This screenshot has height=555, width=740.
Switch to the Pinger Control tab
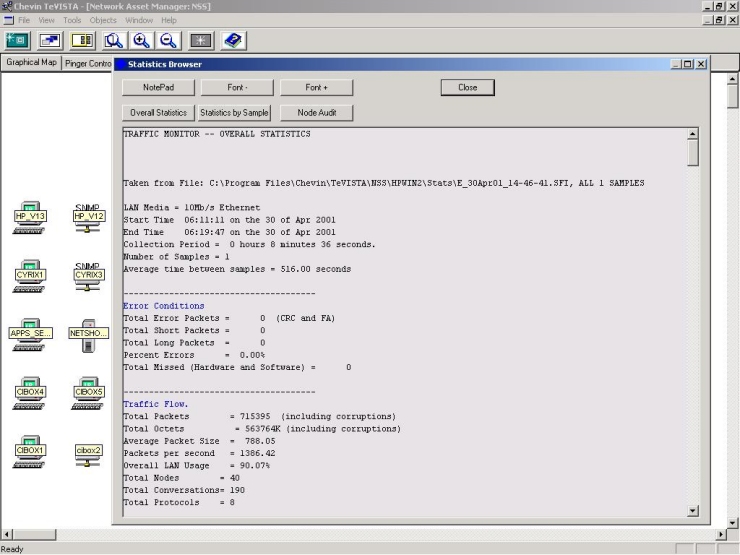[x=88, y=63]
